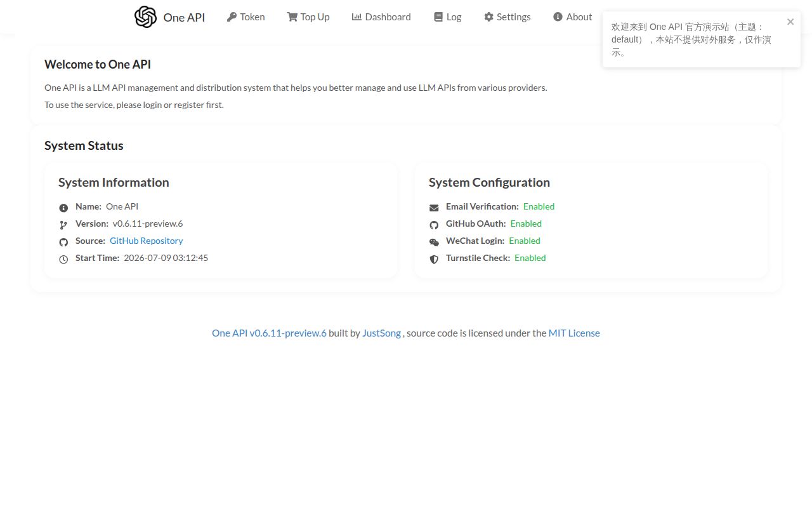
Task: Click the version value v0.6.11-preview.6 in System Information
Action: point(148,224)
